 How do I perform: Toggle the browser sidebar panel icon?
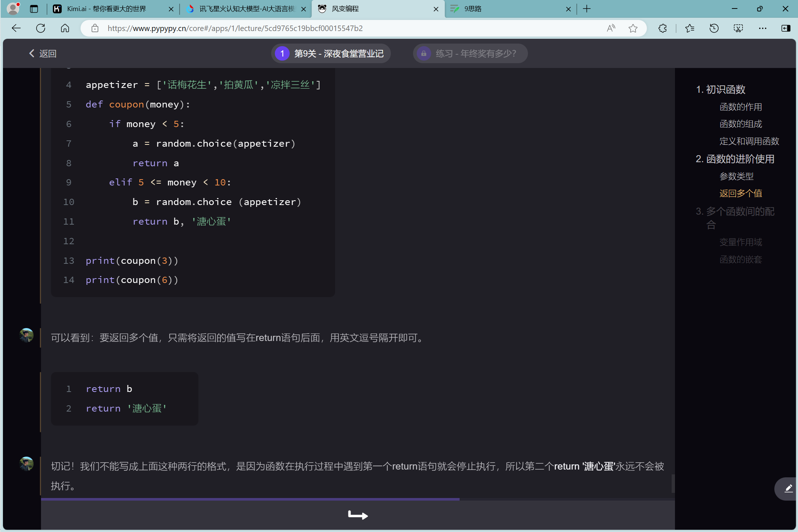(786, 28)
